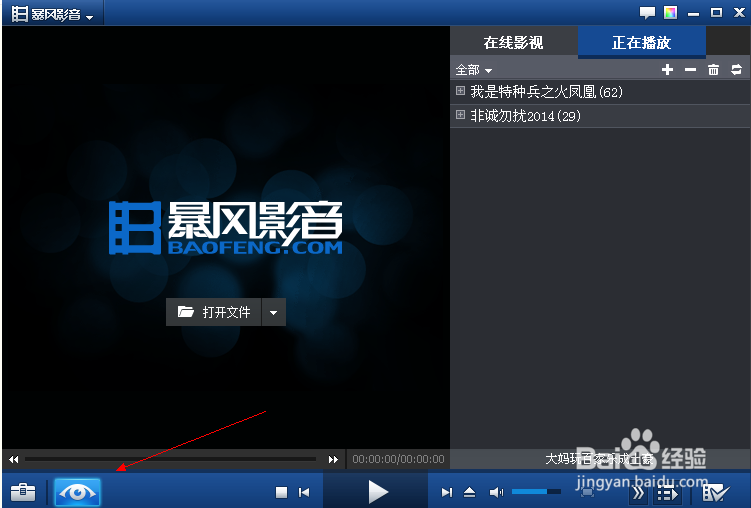Skip to the next track
The image size is (751, 508).
pos(446,492)
